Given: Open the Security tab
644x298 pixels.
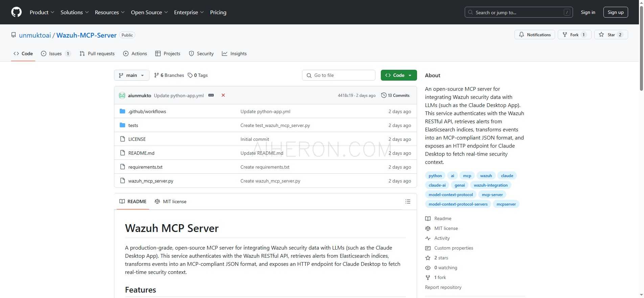Looking at the screenshot, I should pyautogui.click(x=201, y=54).
